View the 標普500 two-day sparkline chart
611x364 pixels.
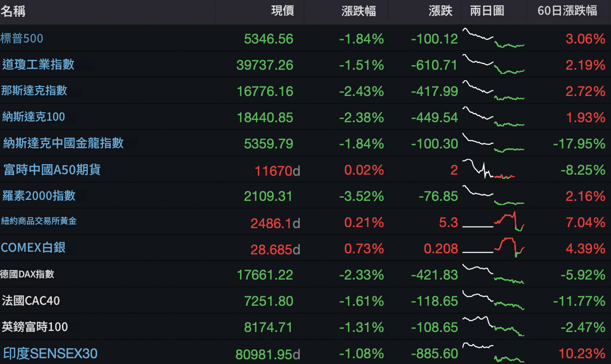pyautogui.click(x=493, y=38)
